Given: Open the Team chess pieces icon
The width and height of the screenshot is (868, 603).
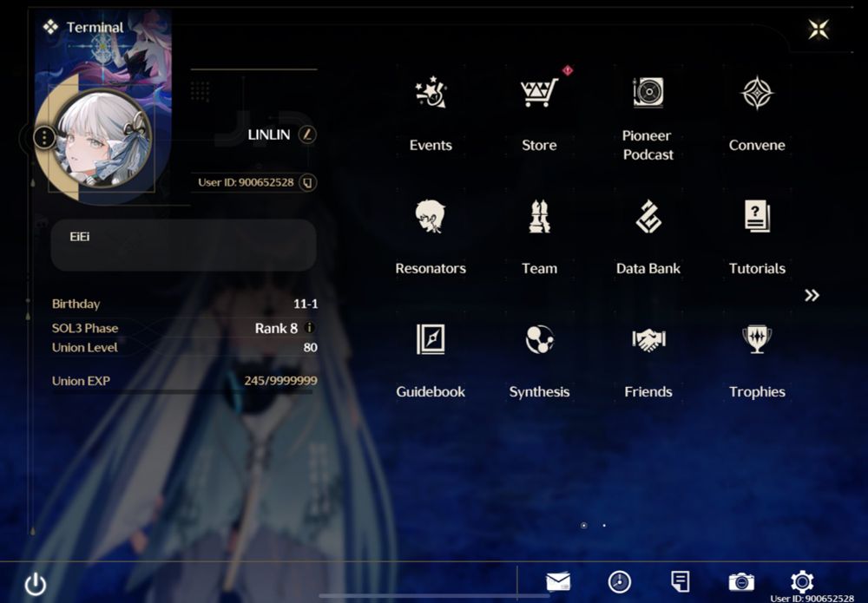Looking at the screenshot, I should pos(539,216).
